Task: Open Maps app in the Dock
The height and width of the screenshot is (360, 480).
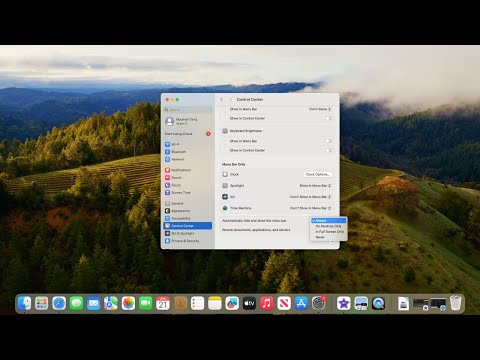Action: (111, 303)
